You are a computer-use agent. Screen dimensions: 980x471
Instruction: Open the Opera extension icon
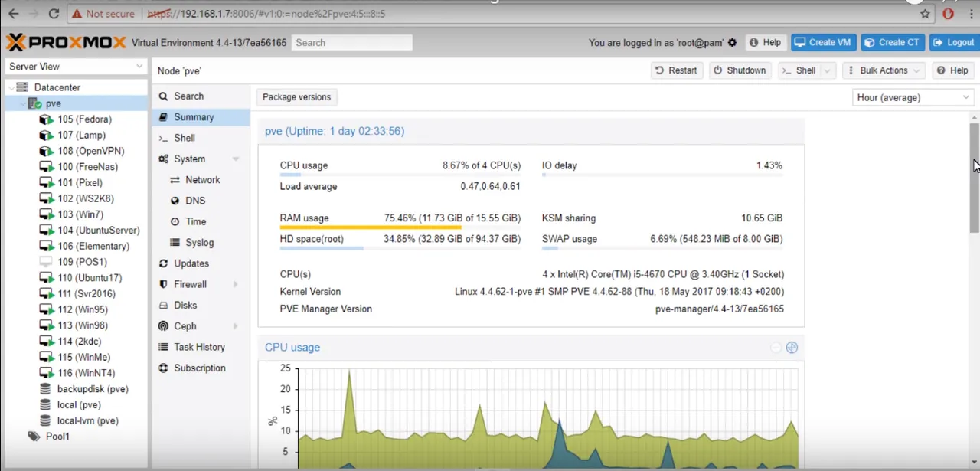948,14
